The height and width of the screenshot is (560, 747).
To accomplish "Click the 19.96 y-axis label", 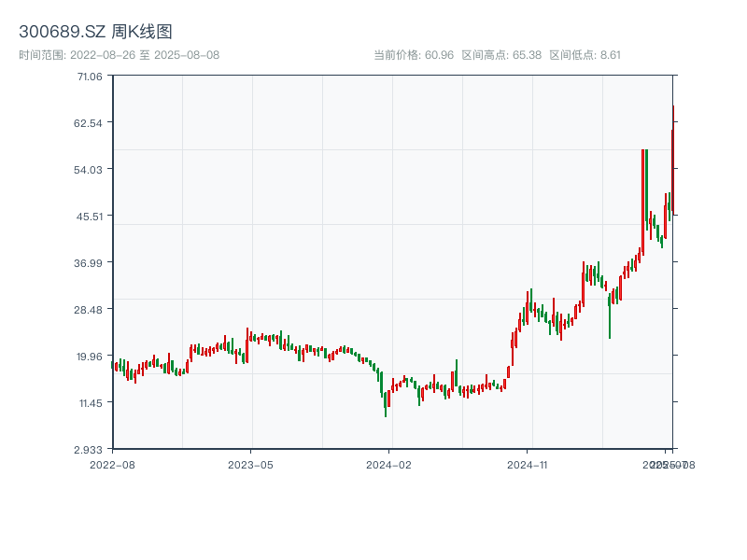I will pos(90,356).
